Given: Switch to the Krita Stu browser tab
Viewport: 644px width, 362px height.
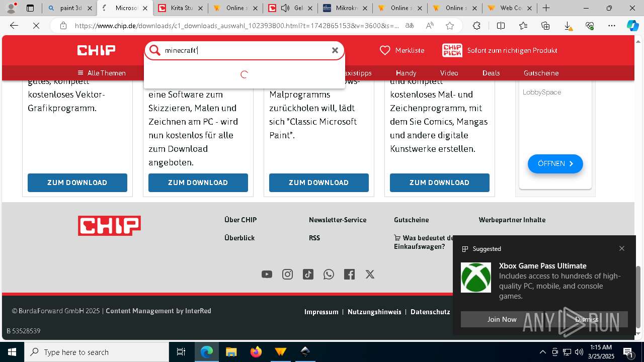Looking at the screenshot, I should coord(181,8).
